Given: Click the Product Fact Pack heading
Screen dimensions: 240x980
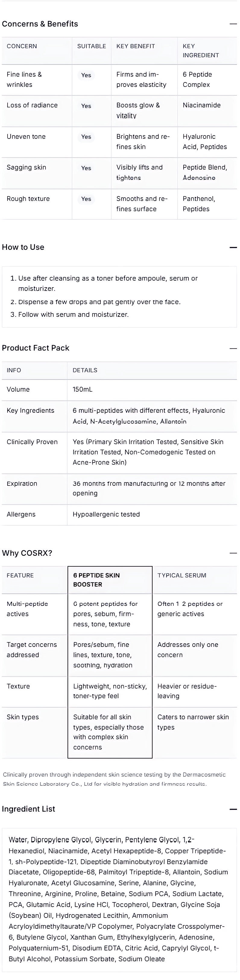Looking at the screenshot, I should coord(36,348).
